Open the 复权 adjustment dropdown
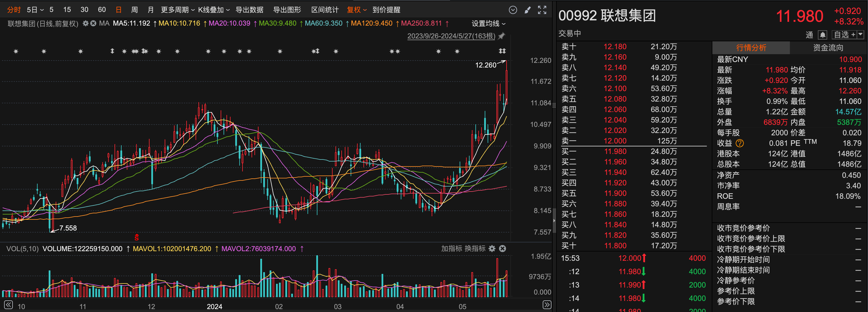 (356, 10)
